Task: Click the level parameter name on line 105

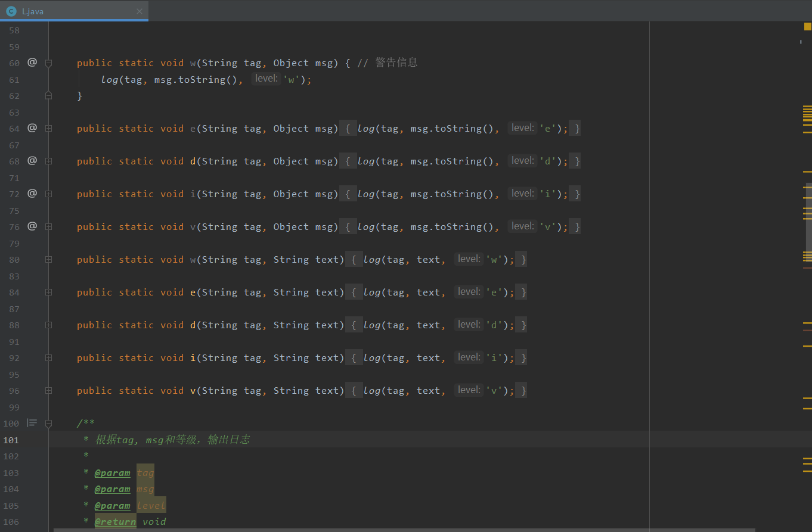Action: coord(151,506)
